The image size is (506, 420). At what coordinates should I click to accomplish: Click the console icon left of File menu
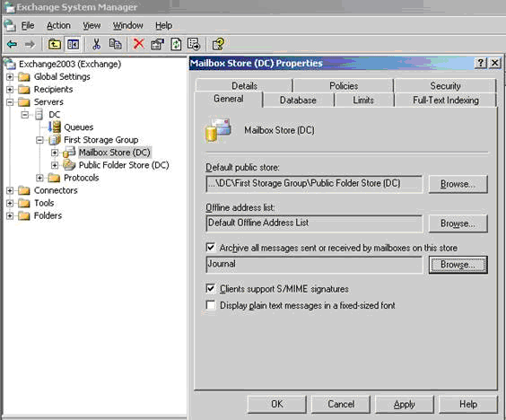click(x=10, y=25)
